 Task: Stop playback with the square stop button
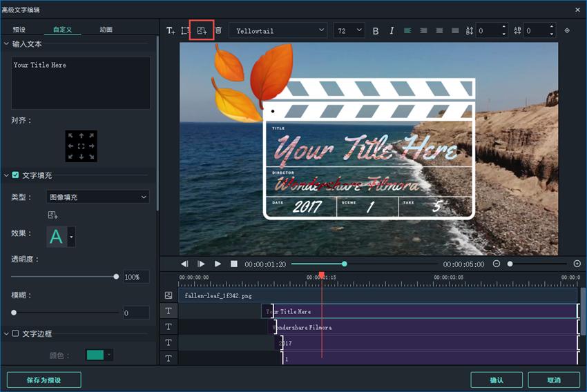[x=234, y=264]
